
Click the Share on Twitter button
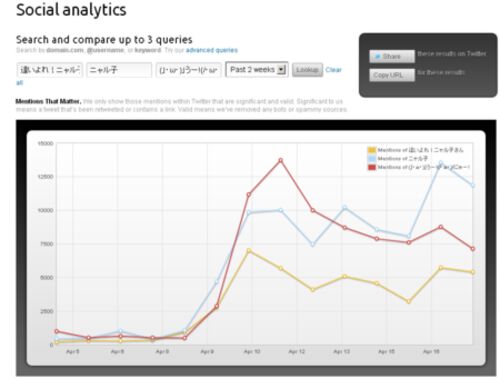[x=392, y=56]
